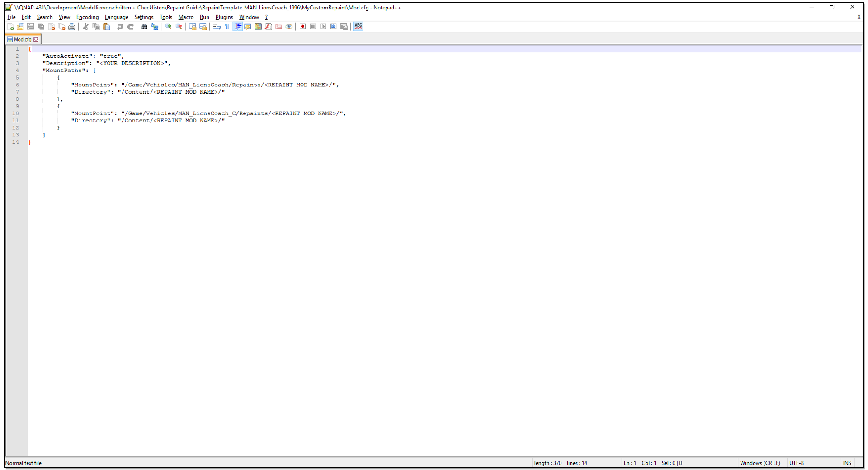The height and width of the screenshot is (470, 868).
Task: Toggle synchronize horizontal scrolling
Action: [x=203, y=27]
